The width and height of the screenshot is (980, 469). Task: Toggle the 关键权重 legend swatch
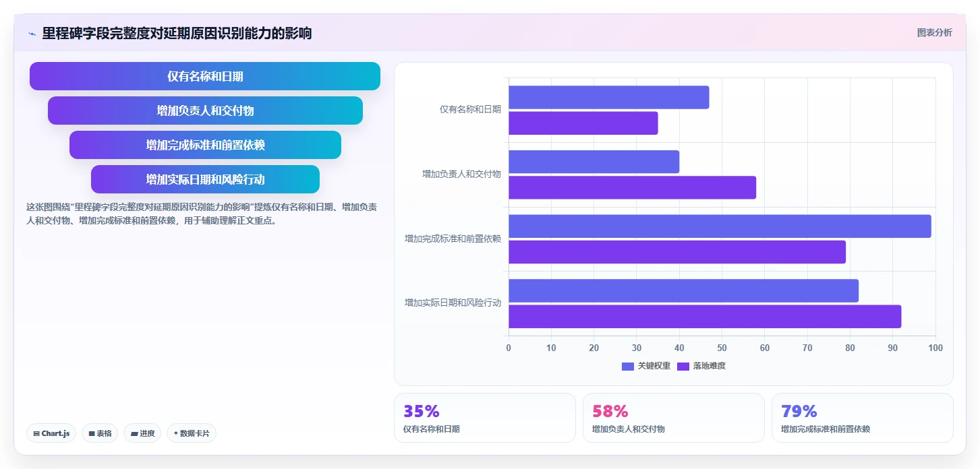pyautogui.click(x=628, y=366)
